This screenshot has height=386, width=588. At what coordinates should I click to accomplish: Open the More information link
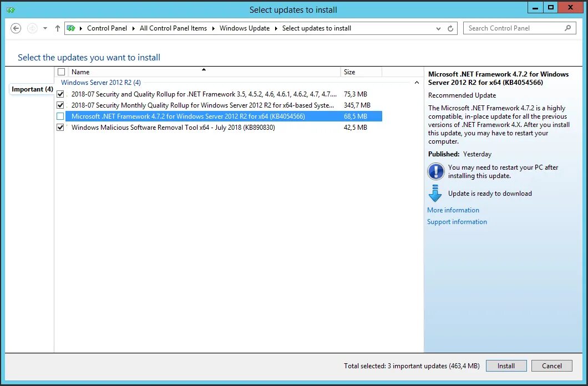tap(453, 210)
